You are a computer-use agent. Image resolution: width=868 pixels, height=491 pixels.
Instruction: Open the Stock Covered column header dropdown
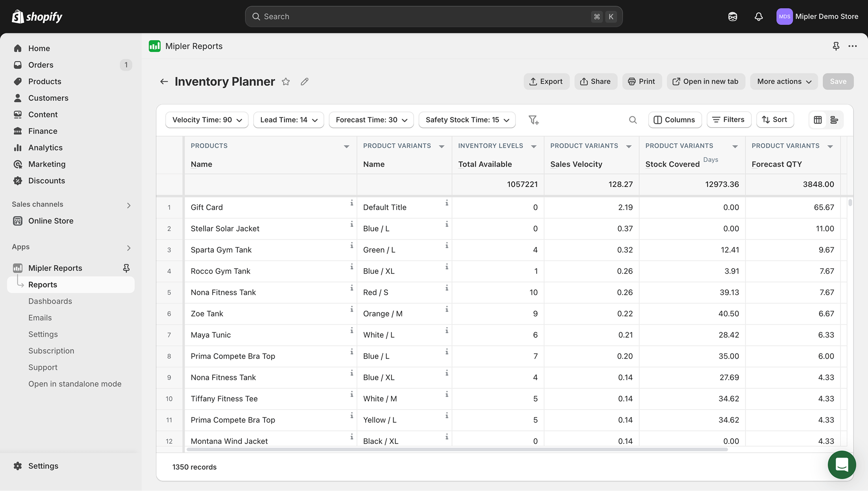coord(735,146)
